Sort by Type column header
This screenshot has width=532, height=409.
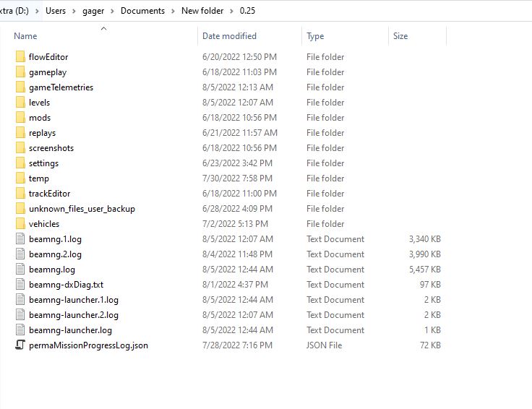[x=315, y=36]
